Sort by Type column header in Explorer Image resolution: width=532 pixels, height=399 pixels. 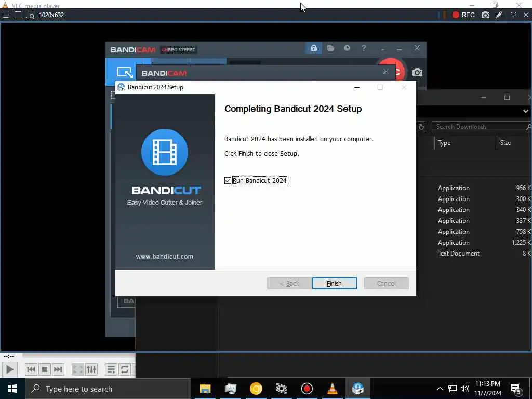click(465, 143)
